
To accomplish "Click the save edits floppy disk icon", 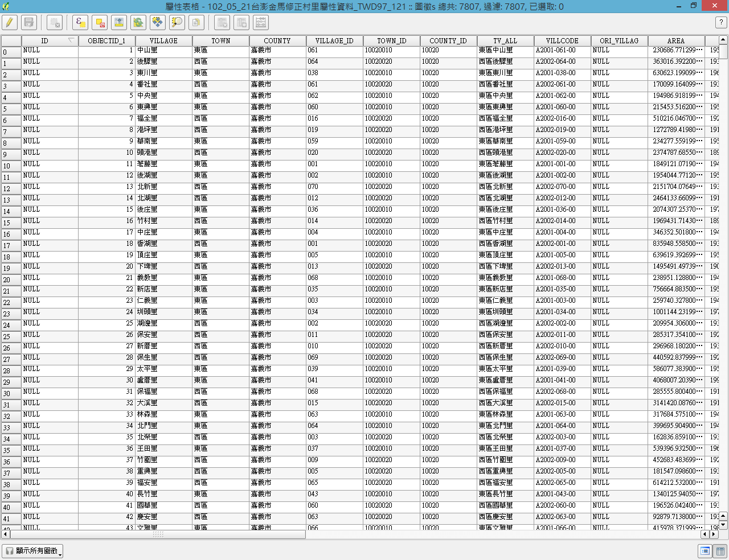I will click(28, 23).
